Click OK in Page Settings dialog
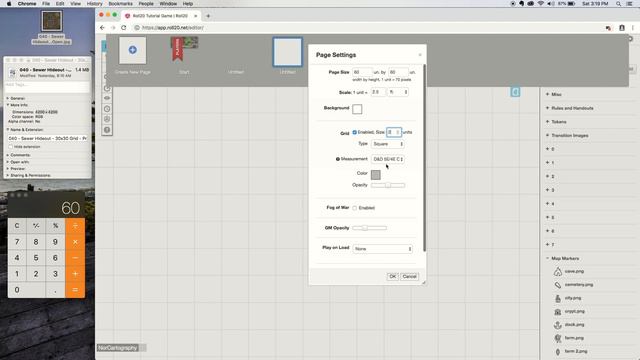 click(x=392, y=276)
